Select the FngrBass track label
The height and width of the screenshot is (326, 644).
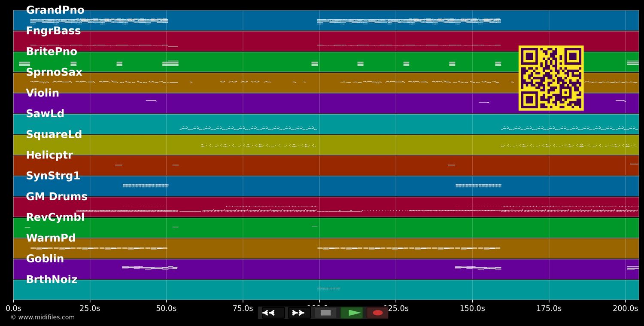point(53,31)
